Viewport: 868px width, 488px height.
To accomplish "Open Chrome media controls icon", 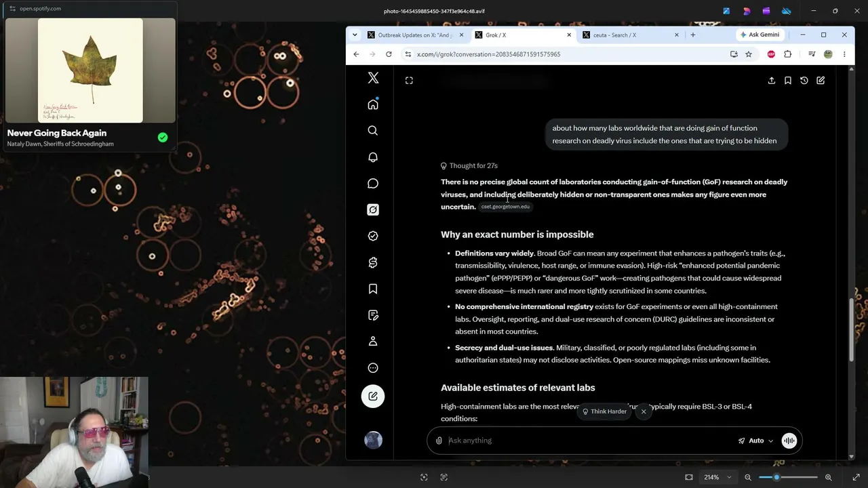I will pos(812,54).
